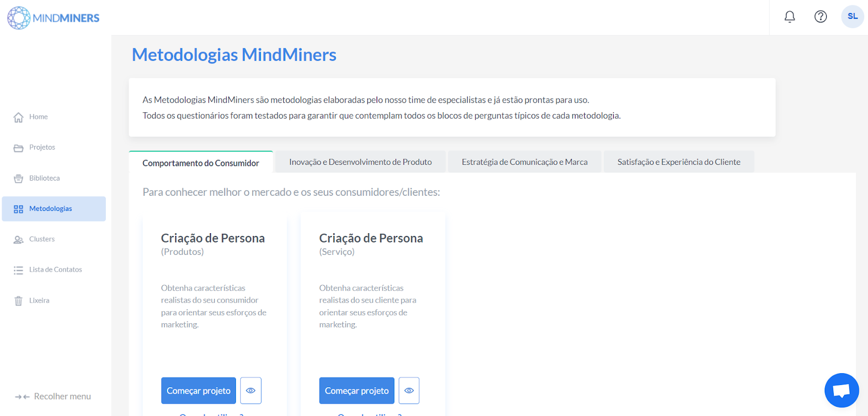Preview Criação de Persona (Serviço) with eye button
This screenshot has width=868, height=416.
pyautogui.click(x=409, y=391)
